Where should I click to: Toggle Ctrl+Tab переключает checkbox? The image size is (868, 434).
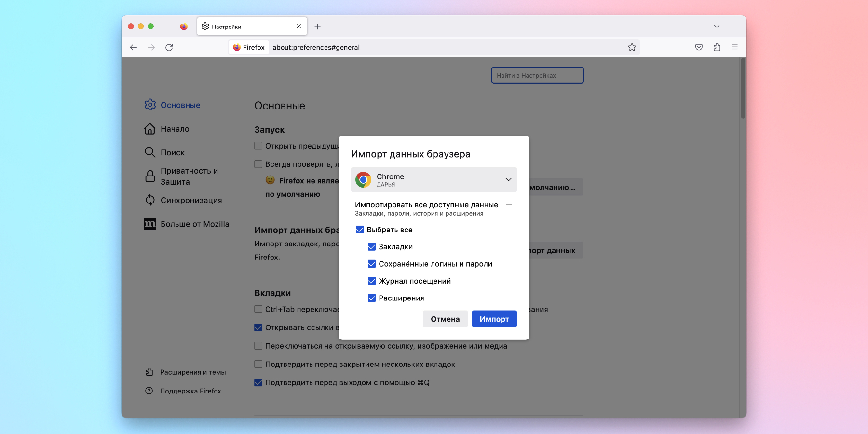tap(258, 309)
